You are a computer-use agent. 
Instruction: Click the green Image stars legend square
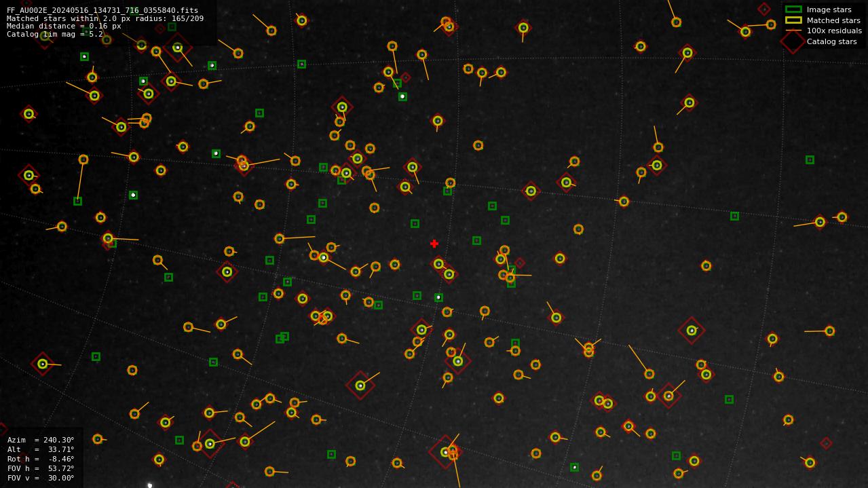click(x=793, y=10)
